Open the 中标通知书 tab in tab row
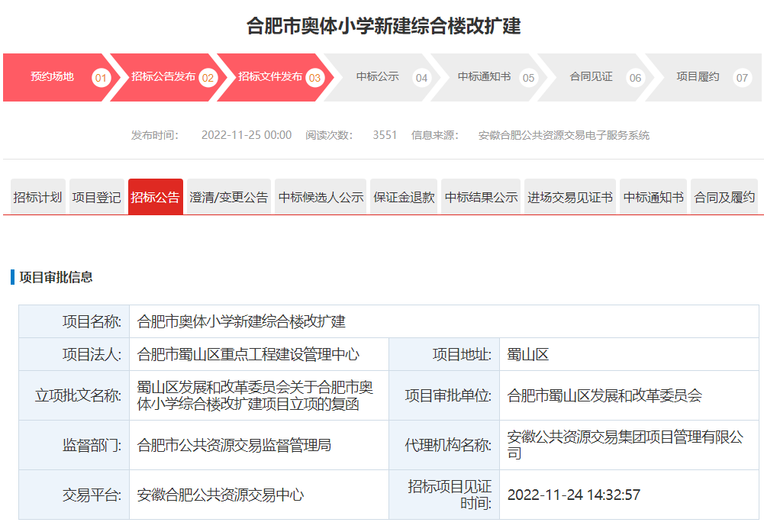The height and width of the screenshot is (532, 764). pos(653,197)
